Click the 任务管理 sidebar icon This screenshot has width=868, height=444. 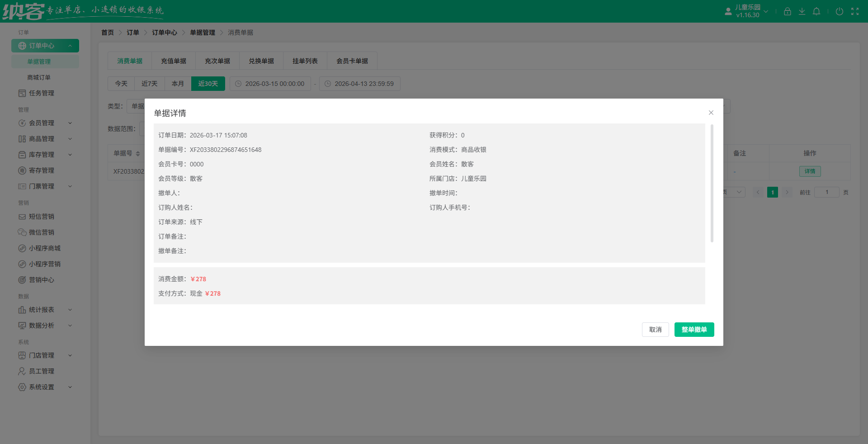pos(22,93)
